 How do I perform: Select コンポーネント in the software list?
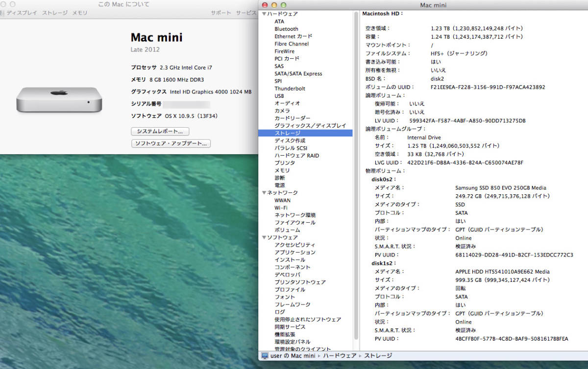[293, 267]
